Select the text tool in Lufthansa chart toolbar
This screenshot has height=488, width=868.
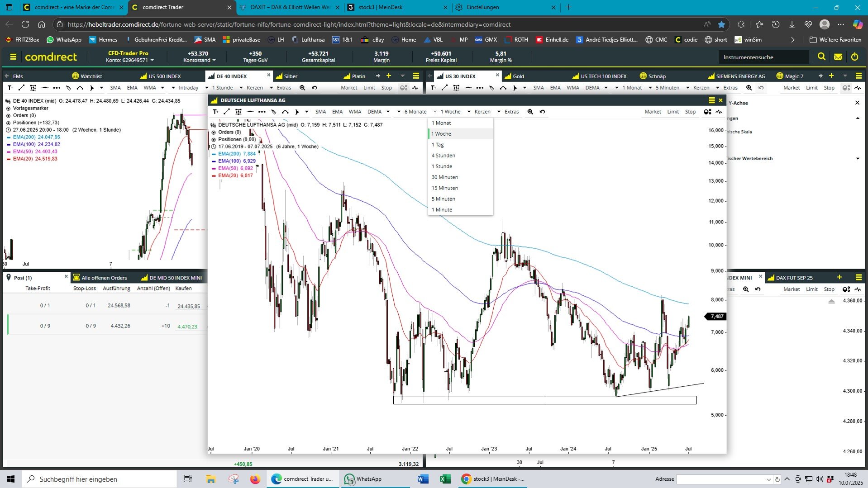click(215, 112)
